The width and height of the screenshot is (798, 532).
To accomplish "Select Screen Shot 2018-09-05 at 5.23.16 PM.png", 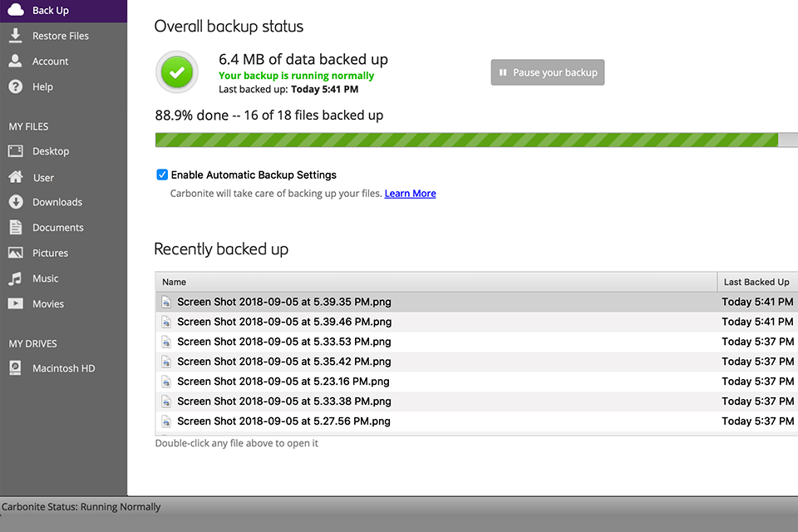I will click(x=476, y=382).
